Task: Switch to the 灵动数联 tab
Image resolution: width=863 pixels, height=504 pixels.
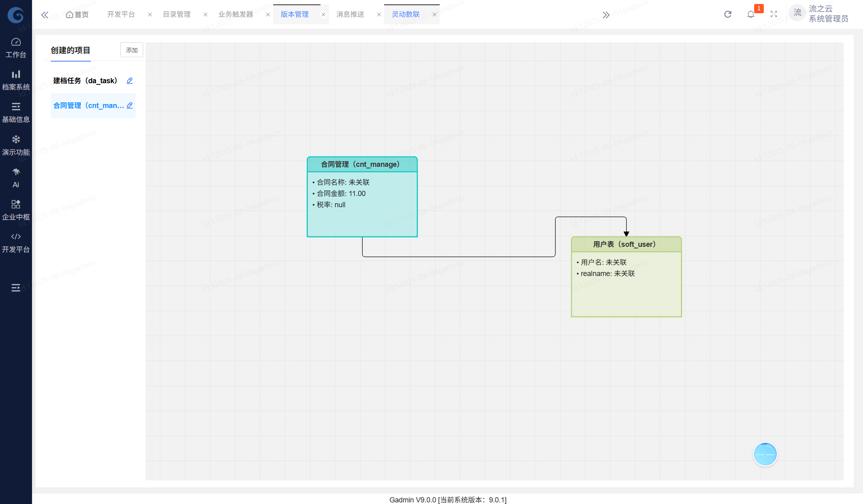Action: [x=406, y=14]
